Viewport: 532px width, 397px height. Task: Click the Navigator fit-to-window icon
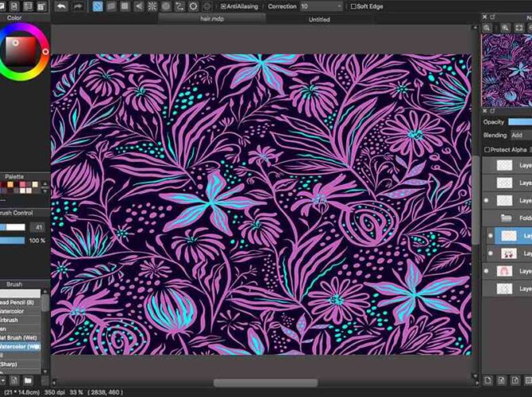pyautogui.click(x=519, y=28)
